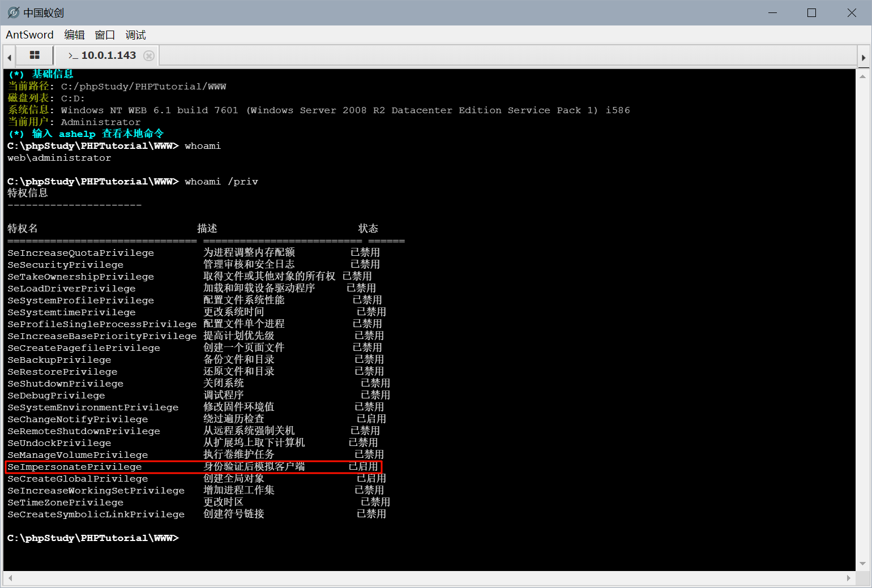Click the AntSword app icon in title bar

(x=13, y=12)
